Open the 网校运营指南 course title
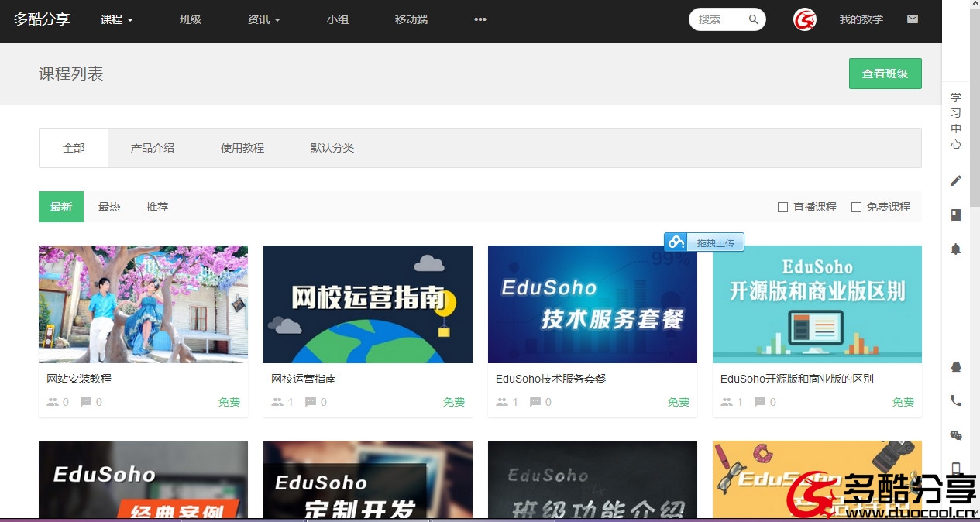980x522 pixels. [304, 379]
